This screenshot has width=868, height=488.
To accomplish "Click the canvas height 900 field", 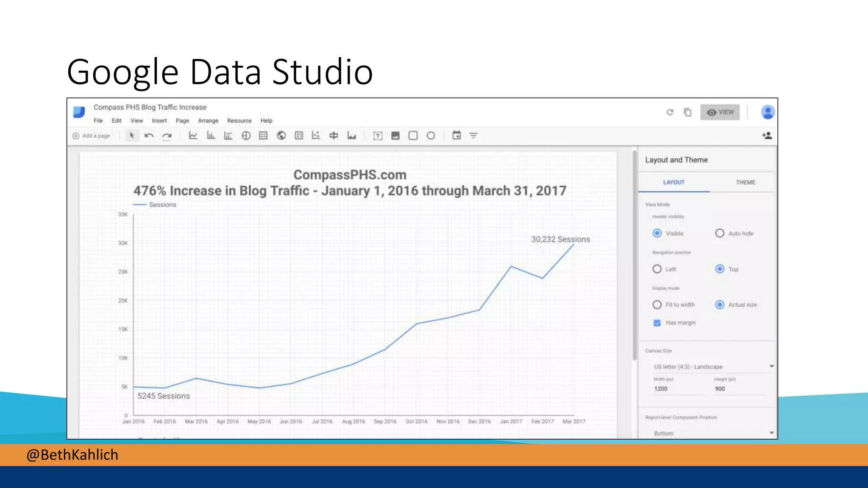I will click(x=740, y=389).
